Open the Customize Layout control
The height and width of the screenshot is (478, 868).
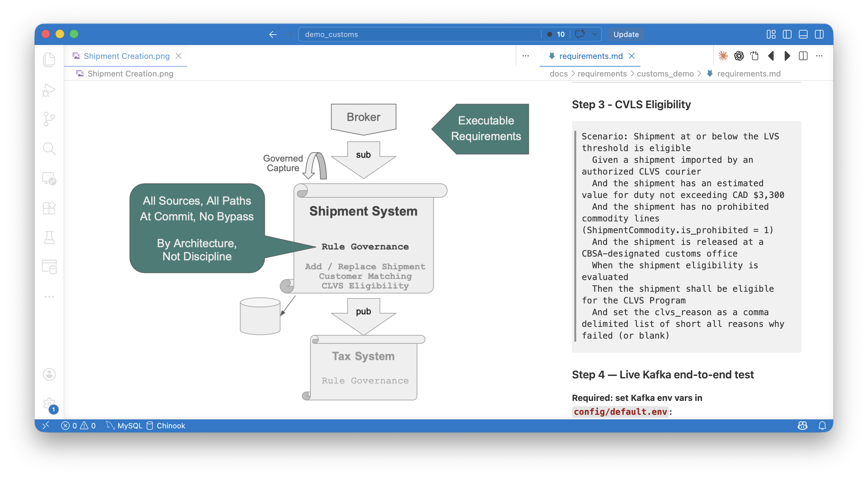(771, 34)
